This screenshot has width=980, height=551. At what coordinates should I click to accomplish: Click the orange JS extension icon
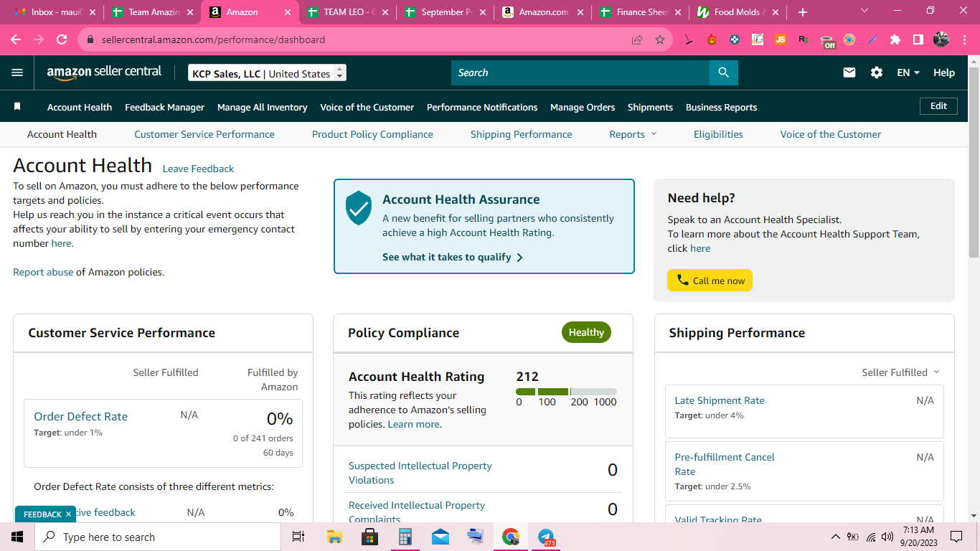tap(781, 39)
